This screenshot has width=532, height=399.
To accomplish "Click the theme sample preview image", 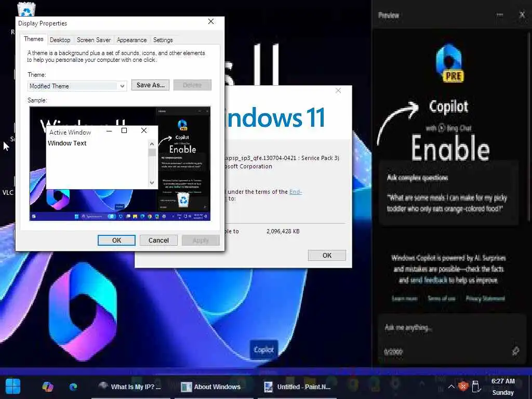I will [x=120, y=164].
